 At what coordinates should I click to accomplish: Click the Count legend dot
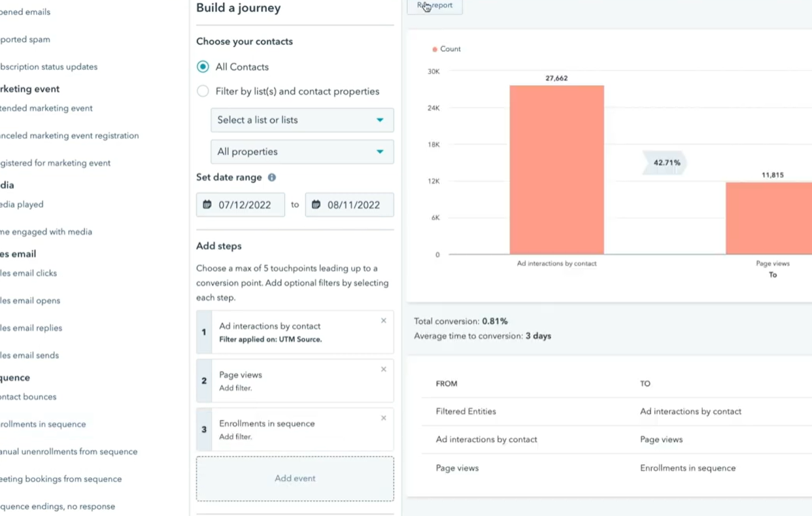coord(435,49)
